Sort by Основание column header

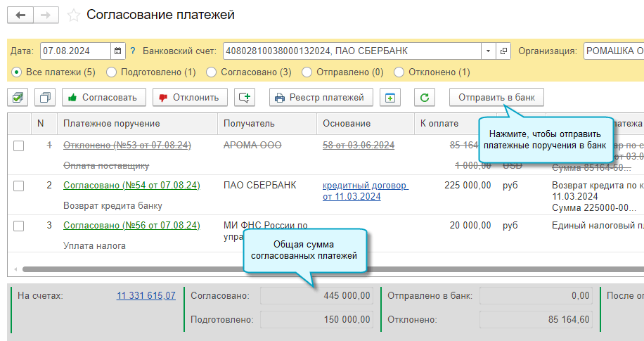365,124
